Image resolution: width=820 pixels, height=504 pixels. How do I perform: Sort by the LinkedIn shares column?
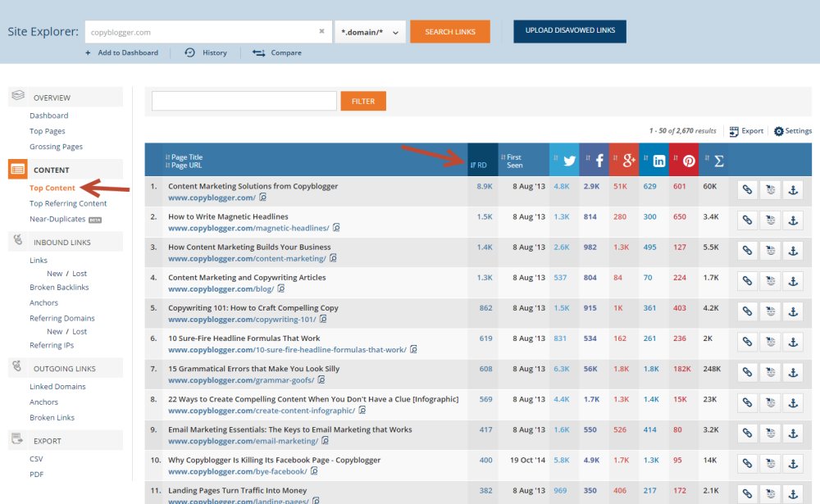pyautogui.click(x=654, y=160)
